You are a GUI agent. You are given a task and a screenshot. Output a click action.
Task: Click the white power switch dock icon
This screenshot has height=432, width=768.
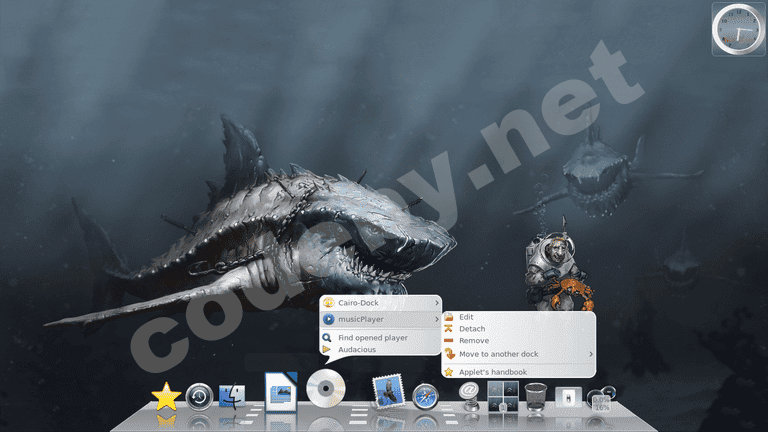[x=569, y=398]
